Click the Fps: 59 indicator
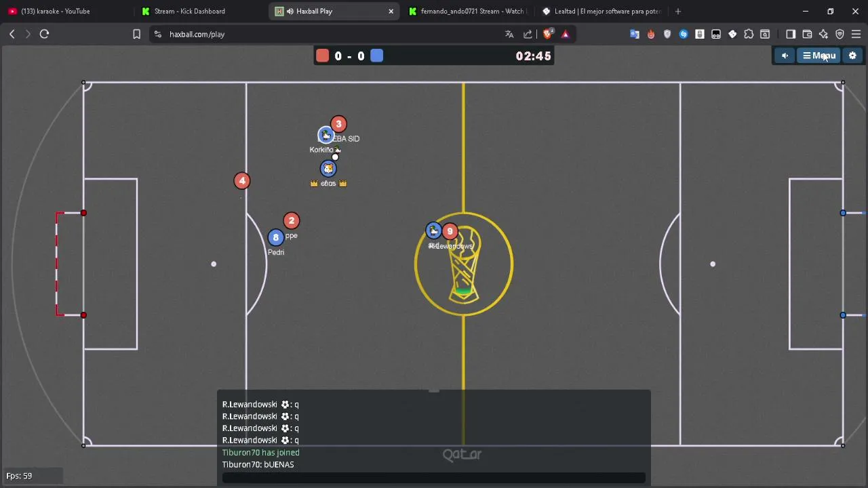 coord(19,476)
